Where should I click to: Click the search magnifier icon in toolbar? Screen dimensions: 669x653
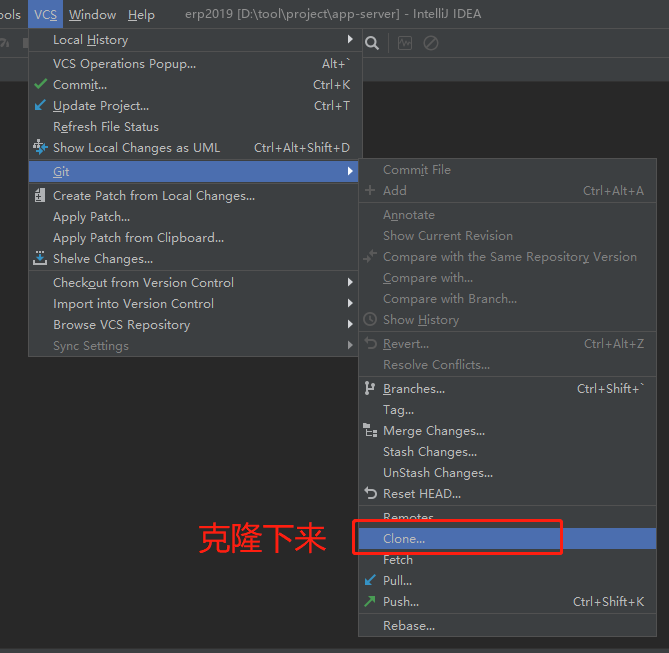pyautogui.click(x=372, y=43)
